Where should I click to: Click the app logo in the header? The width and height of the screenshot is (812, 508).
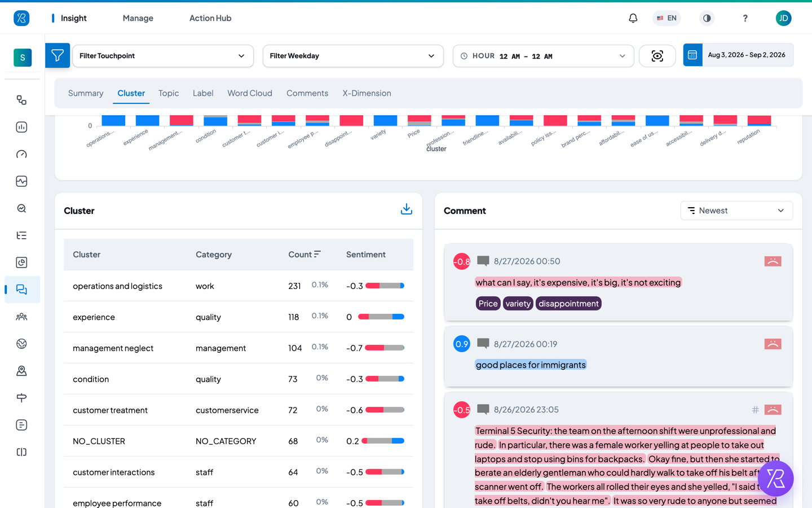tap(21, 18)
